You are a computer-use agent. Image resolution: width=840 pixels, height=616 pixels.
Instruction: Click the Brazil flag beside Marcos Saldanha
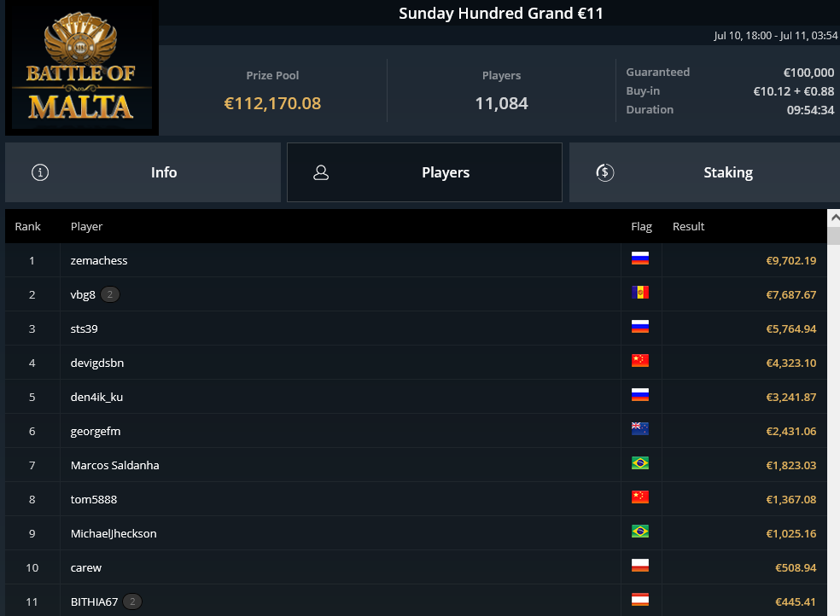[x=639, y=463]
